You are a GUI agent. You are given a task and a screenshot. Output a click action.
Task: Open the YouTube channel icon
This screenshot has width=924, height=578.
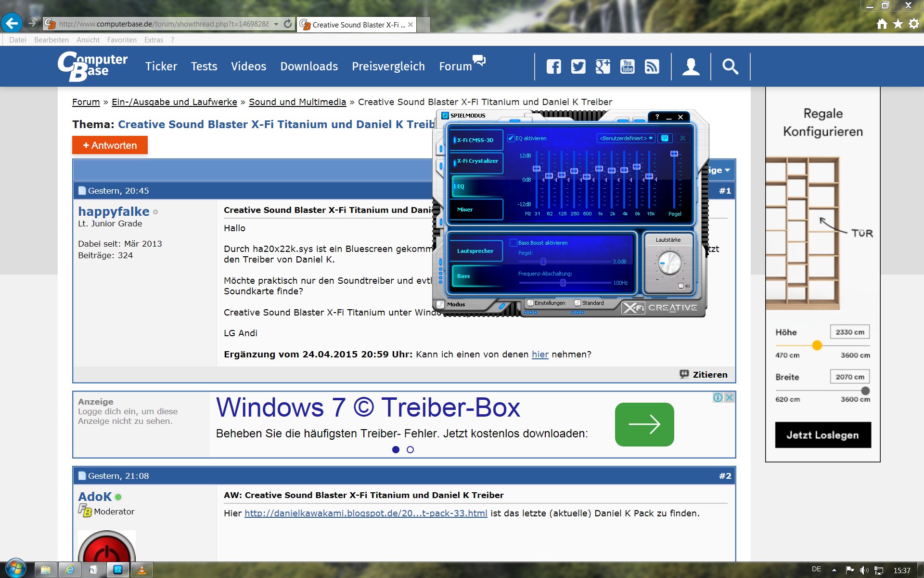(x=627, y=66)
